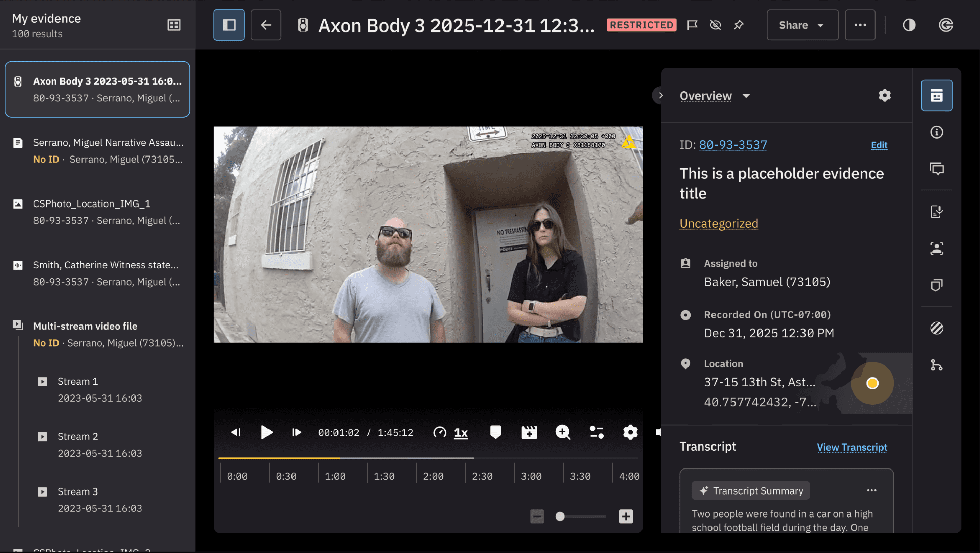This screenshot has width=980, height=553.
Task: Open the comments panel icon in the sidebar
Action: [x=936, y=169]
